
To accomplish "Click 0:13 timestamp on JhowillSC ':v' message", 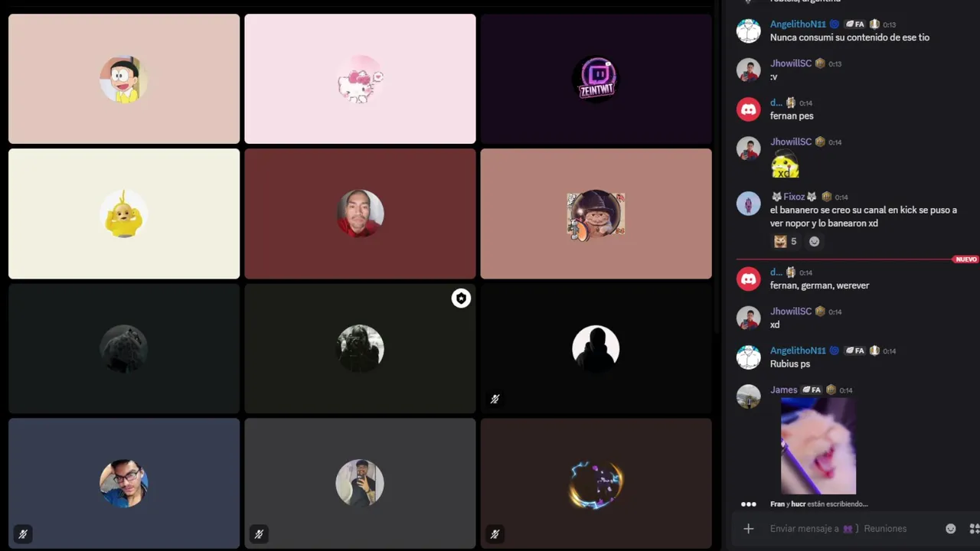I will (835, 64).
